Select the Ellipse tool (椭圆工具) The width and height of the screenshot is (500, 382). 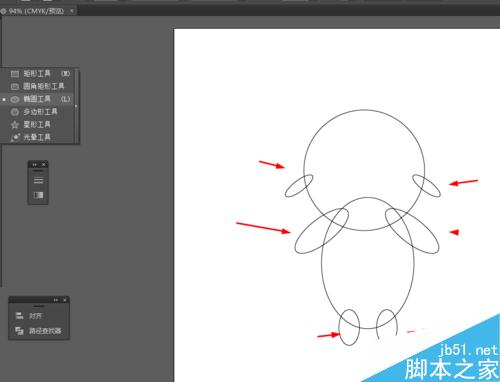coord(39,99)
